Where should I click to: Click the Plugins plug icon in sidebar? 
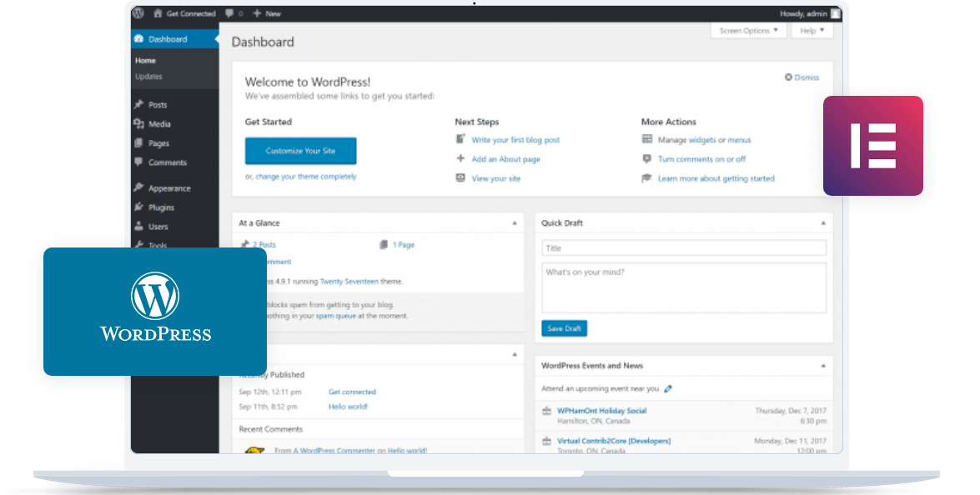pos(138,207)
